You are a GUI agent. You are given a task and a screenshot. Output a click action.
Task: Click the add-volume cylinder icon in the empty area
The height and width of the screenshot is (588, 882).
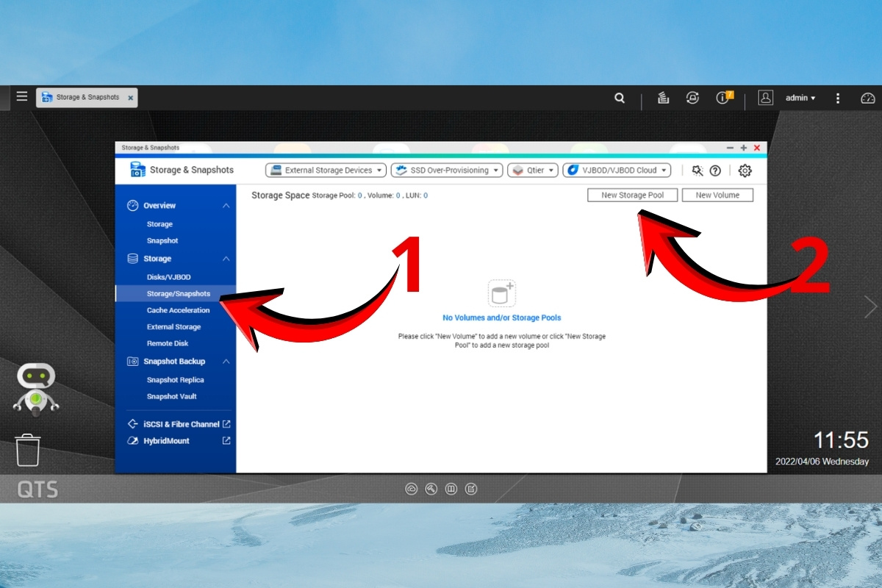coord(502,293)
